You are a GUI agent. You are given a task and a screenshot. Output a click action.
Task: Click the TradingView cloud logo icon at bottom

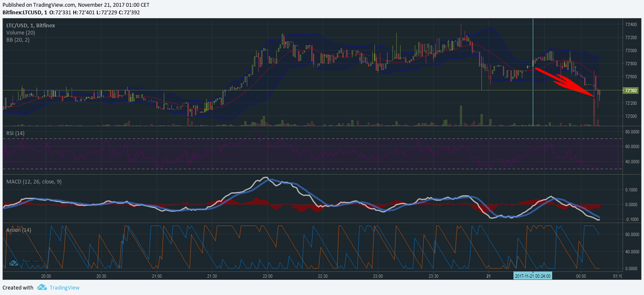42,287
